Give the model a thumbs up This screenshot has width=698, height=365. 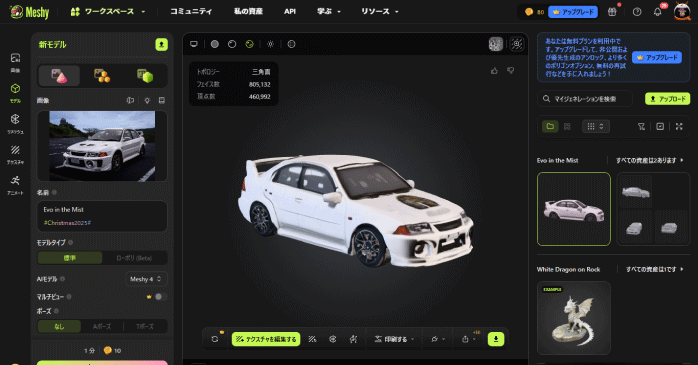494,71
